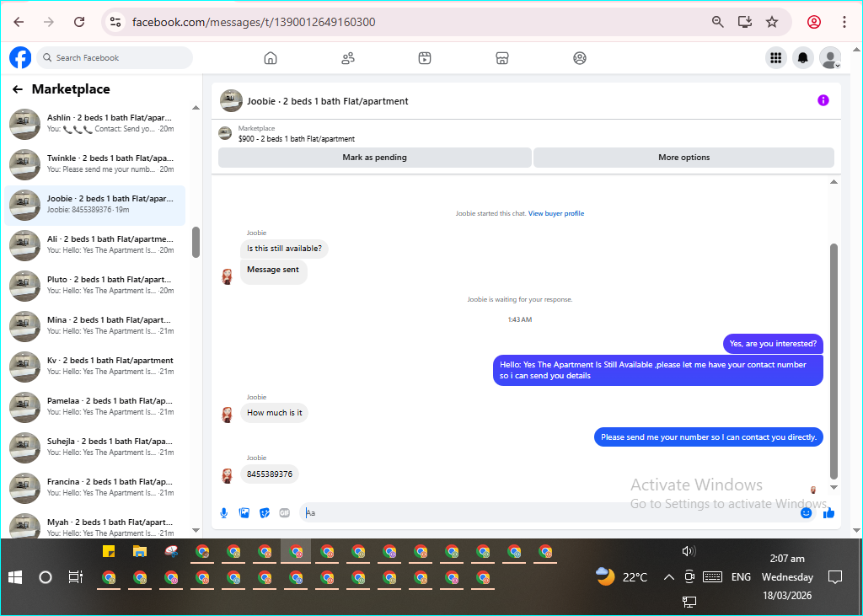Click the Search Facebook field
Viewport: 863px width, 616px height.
pos(115,58)
